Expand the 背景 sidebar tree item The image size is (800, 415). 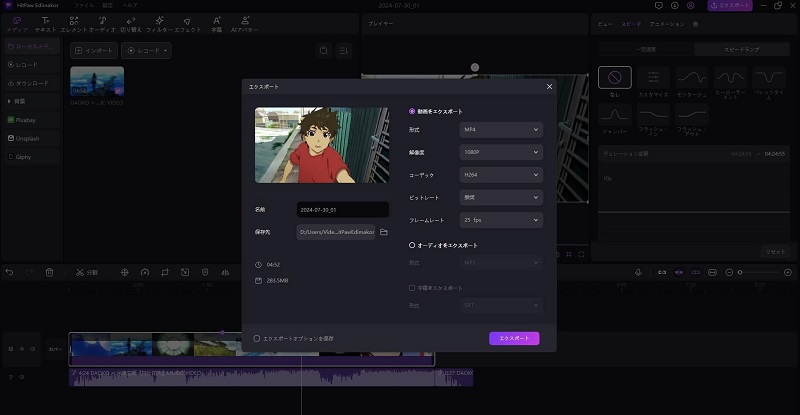point(9,101)
